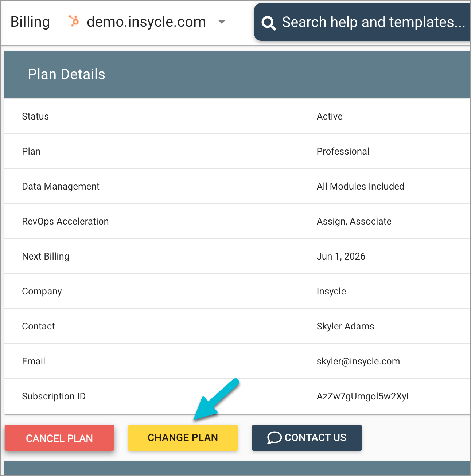Click the Active status value
This screenshot has height=476, width=471.
pos(329,116)
